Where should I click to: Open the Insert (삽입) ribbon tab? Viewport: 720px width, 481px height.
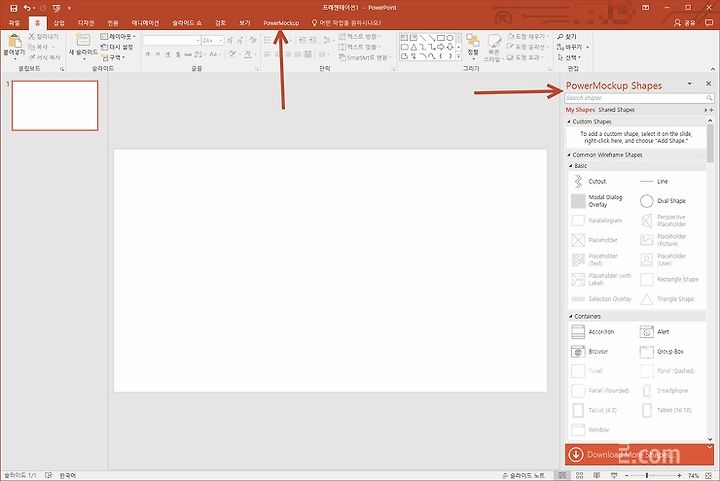59,22
